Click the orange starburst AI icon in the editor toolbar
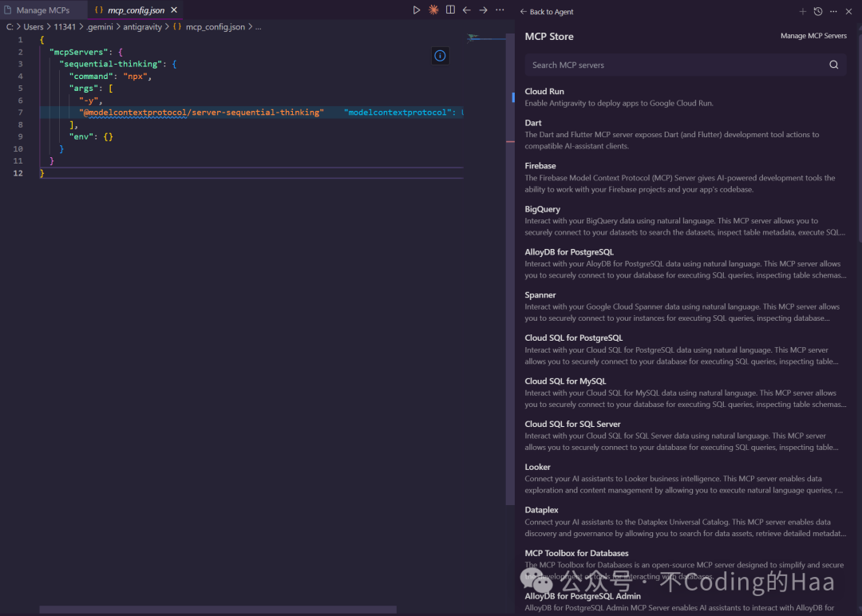This screenshot has height=616, width=862. click(433, 10)
